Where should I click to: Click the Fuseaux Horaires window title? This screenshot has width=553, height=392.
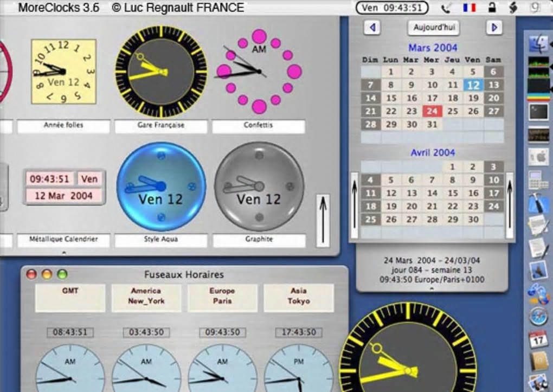[184, 274]
